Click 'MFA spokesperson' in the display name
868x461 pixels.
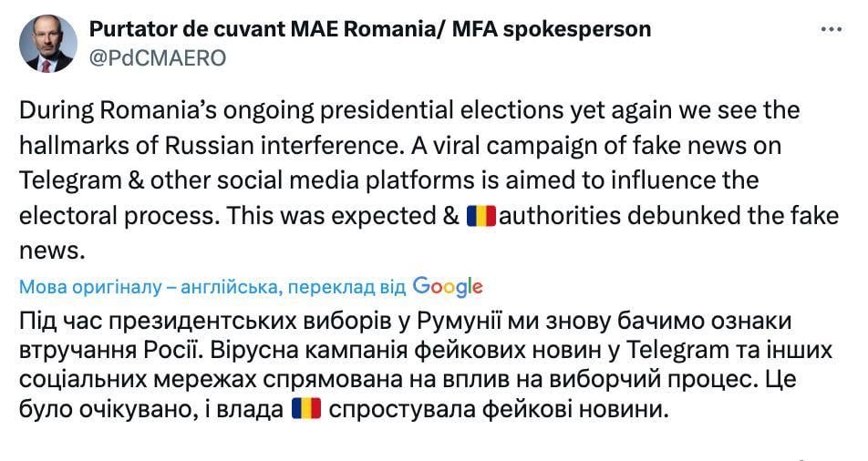pyautogui.click(x=552, y=29)
